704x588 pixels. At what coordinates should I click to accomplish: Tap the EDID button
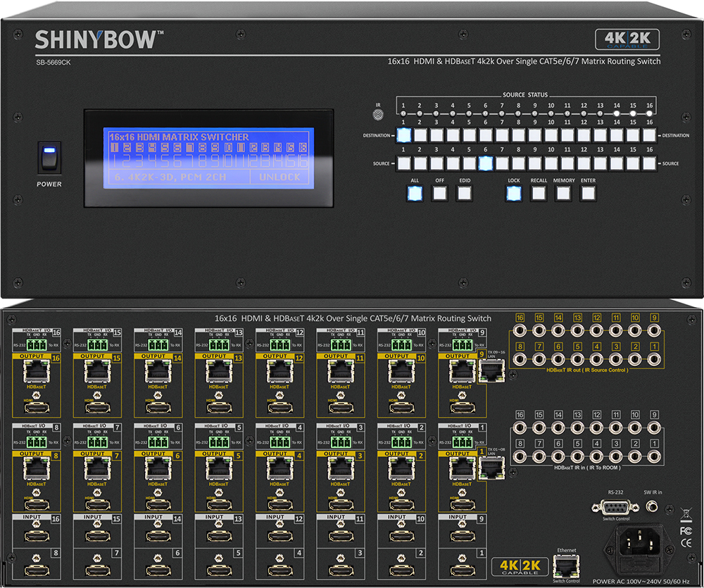click(x=464, y=194)
